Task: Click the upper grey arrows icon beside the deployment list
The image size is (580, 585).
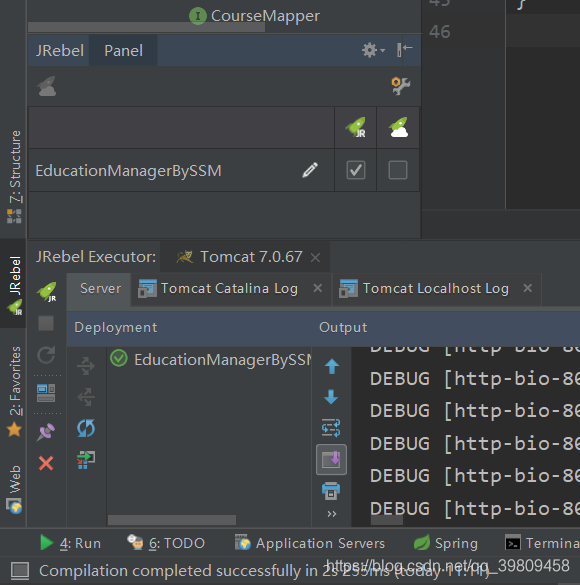Action: (x=86, y=366)
